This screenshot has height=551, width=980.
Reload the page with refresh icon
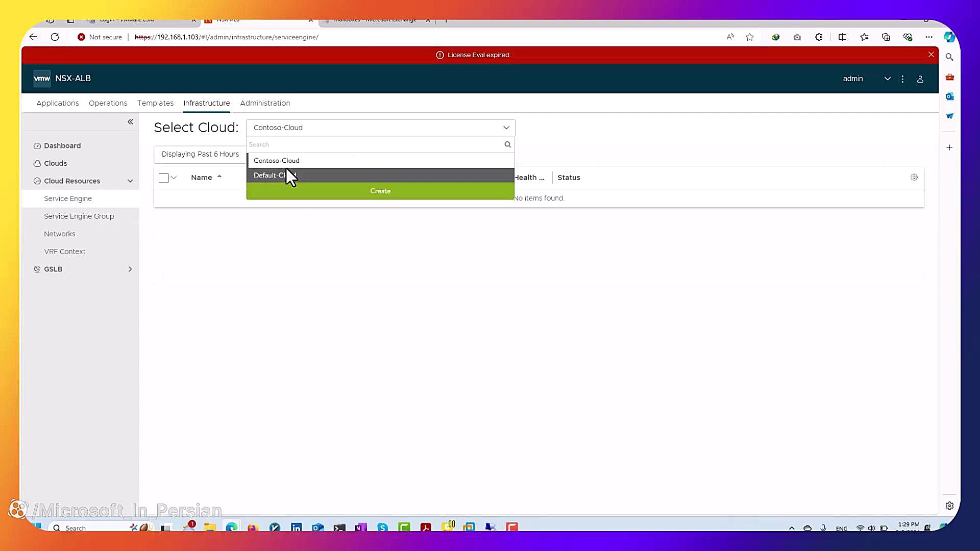pos(55,37)
